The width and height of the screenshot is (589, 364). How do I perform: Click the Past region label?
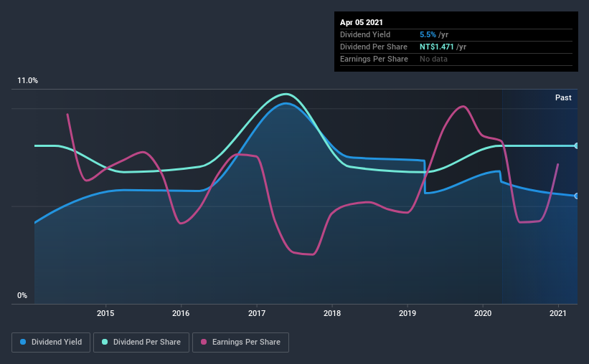point(563,97)
